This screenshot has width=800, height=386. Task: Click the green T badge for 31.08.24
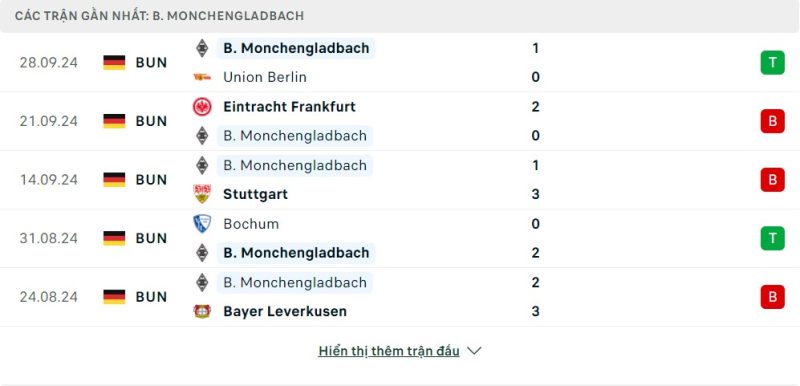[772, 238]
